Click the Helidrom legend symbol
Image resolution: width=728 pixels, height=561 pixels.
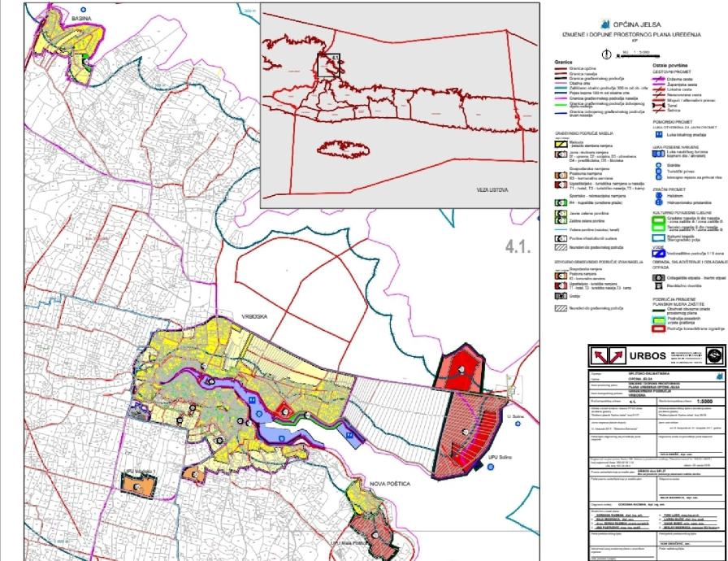pyautogui.click(x=659, y=195)
